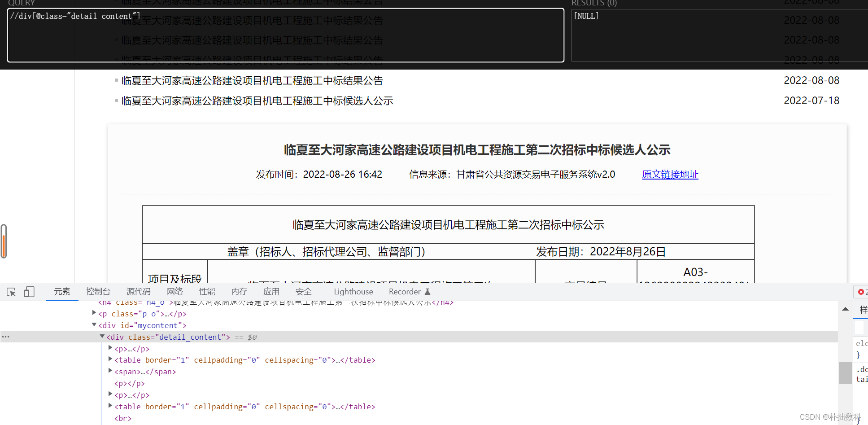Click the table heading 第二次招标中标公示
Image resolution: width=868 pixels, height=425 pixels.
(448, 225)
